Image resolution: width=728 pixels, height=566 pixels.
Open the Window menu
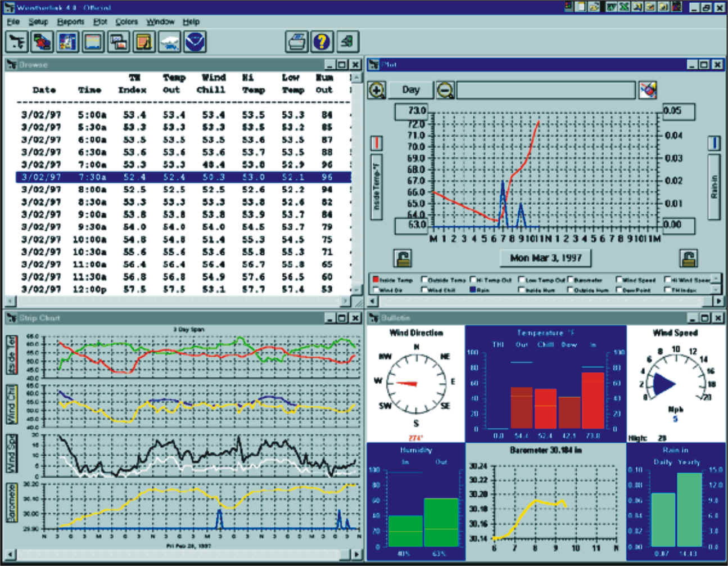tap(160, 21)
